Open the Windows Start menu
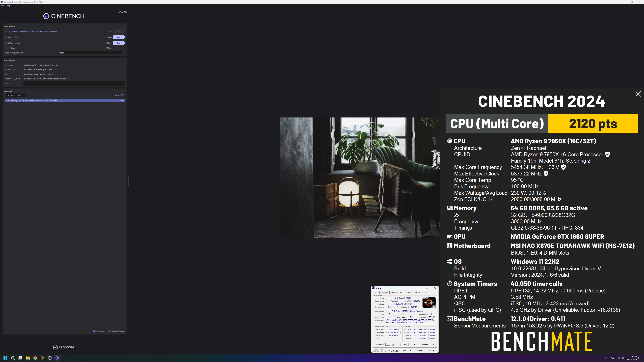This screenshot has width=644, height=362. click(x=5, y=358)
